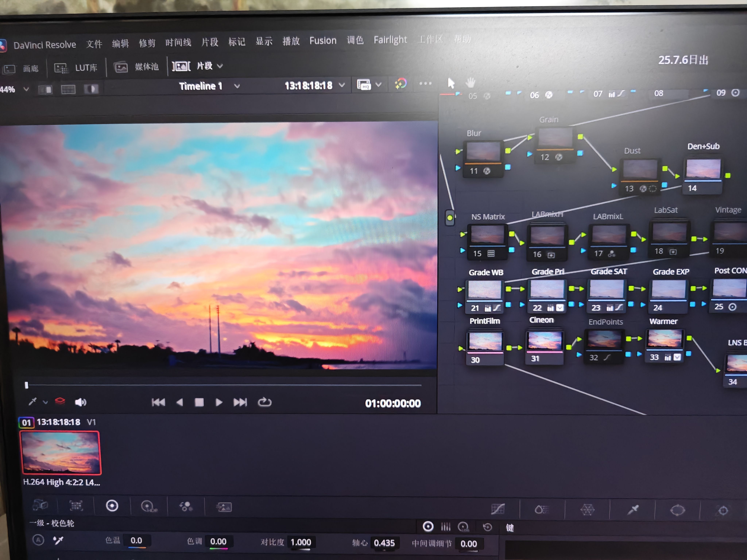Open the color match palette icon
The width and height of the screenshot is (747, 560).
[76, 505]
